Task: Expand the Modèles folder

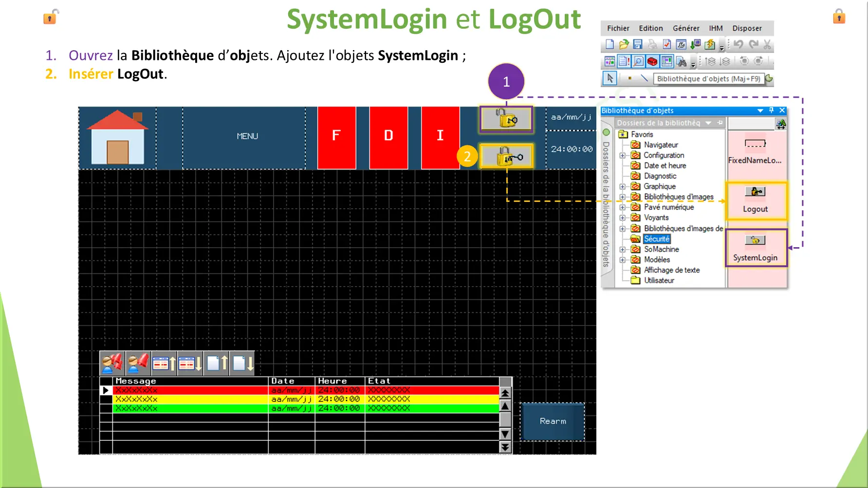Action: pyautogui.click(x=622, y=260)
